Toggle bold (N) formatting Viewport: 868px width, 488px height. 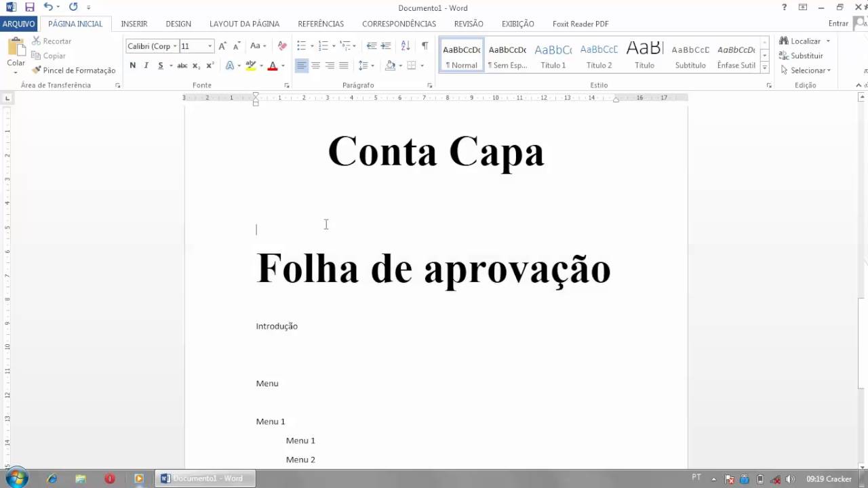[132, 65]
